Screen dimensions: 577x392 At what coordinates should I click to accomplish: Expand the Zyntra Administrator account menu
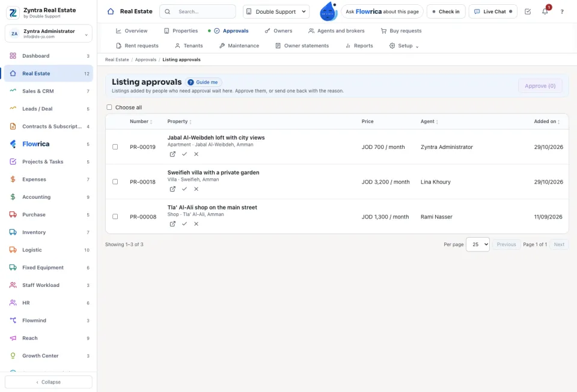[x=49, y=34]
